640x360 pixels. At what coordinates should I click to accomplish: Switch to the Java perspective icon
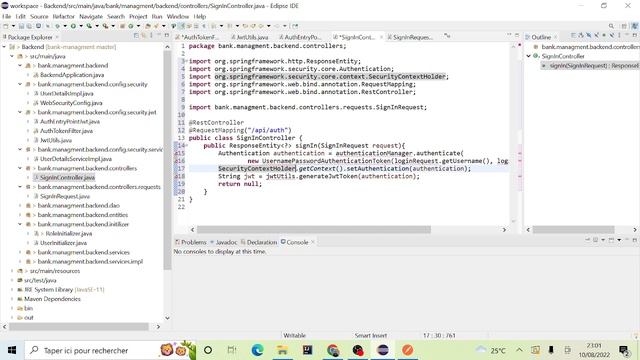point(635,26)
